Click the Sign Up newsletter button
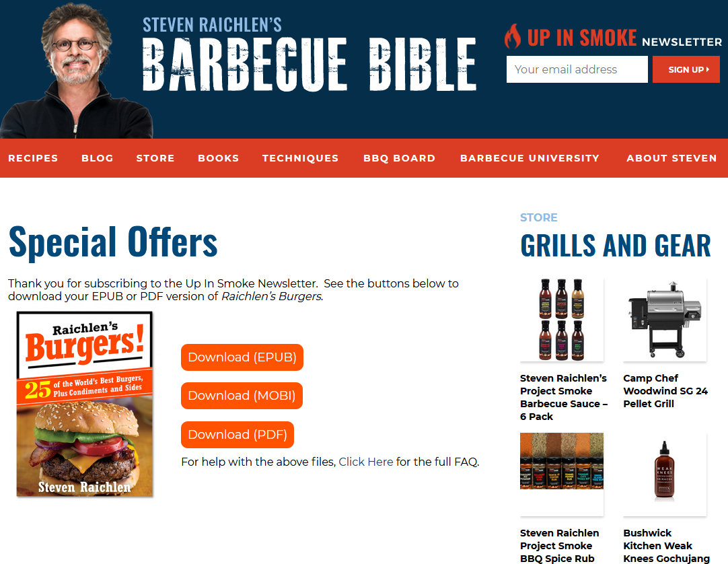 pos(686,69)
